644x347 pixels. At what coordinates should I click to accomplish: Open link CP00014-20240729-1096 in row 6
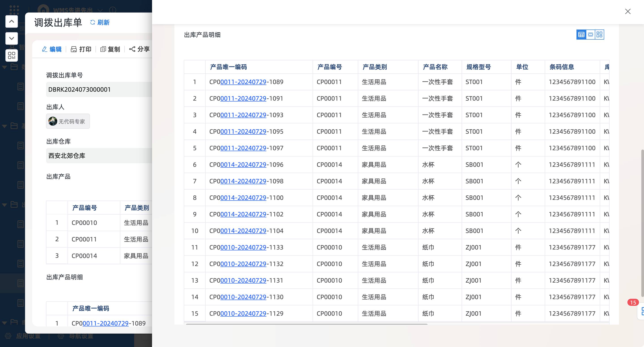[243, 165]
